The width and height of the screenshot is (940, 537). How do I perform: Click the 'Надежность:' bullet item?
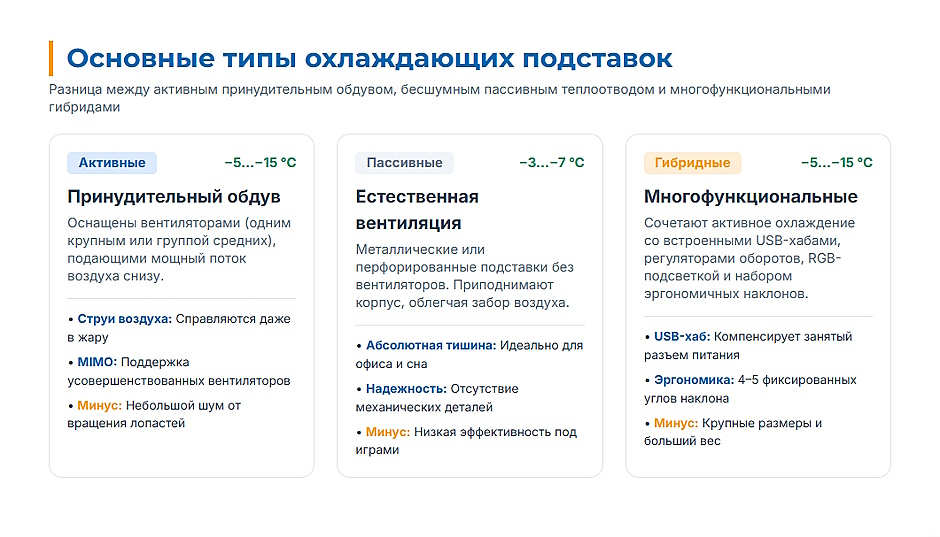pos(437,397)
